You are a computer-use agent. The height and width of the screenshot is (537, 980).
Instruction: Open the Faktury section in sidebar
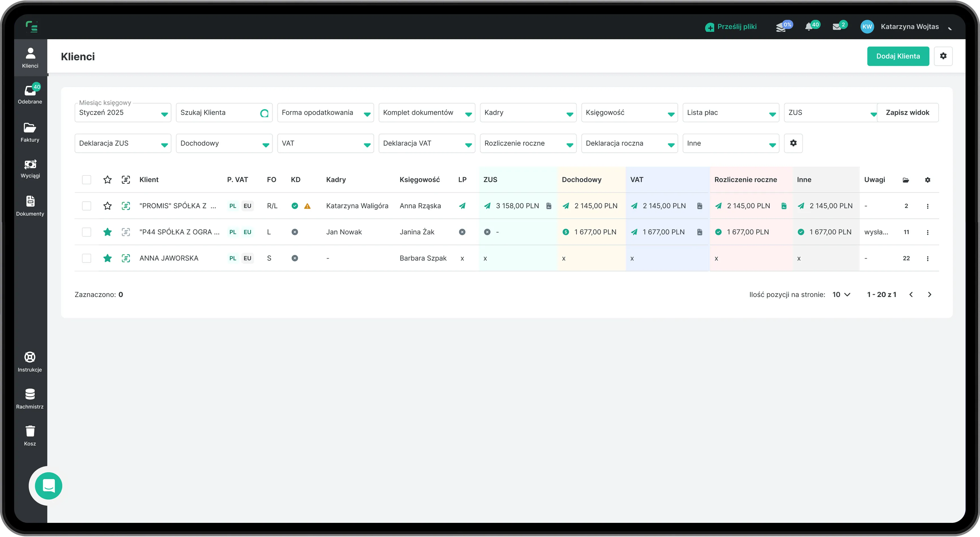(30, 132)
